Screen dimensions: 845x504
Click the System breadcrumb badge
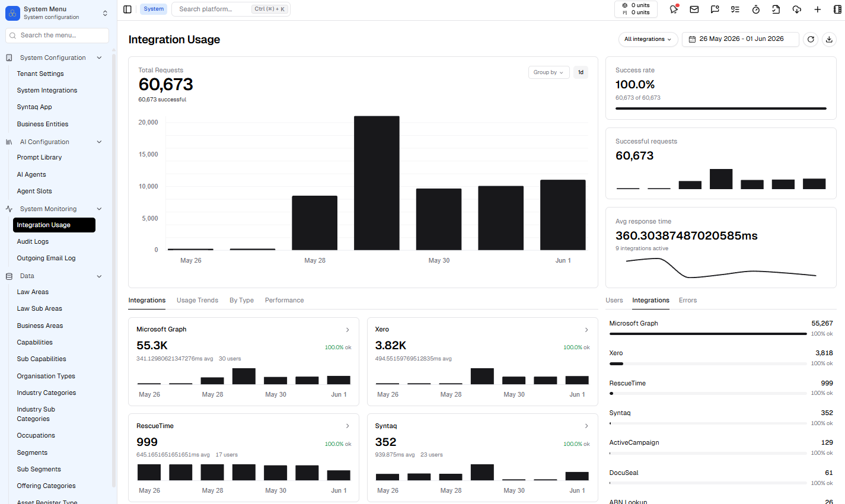pyautogui.click(x=154, y=9)
